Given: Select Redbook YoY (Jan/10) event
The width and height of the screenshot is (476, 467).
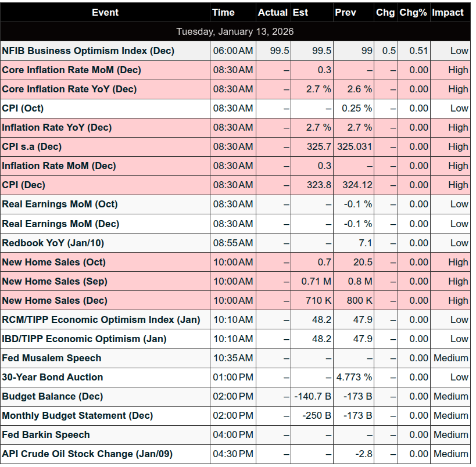Looking at the screenshot, I should (53, 243).
